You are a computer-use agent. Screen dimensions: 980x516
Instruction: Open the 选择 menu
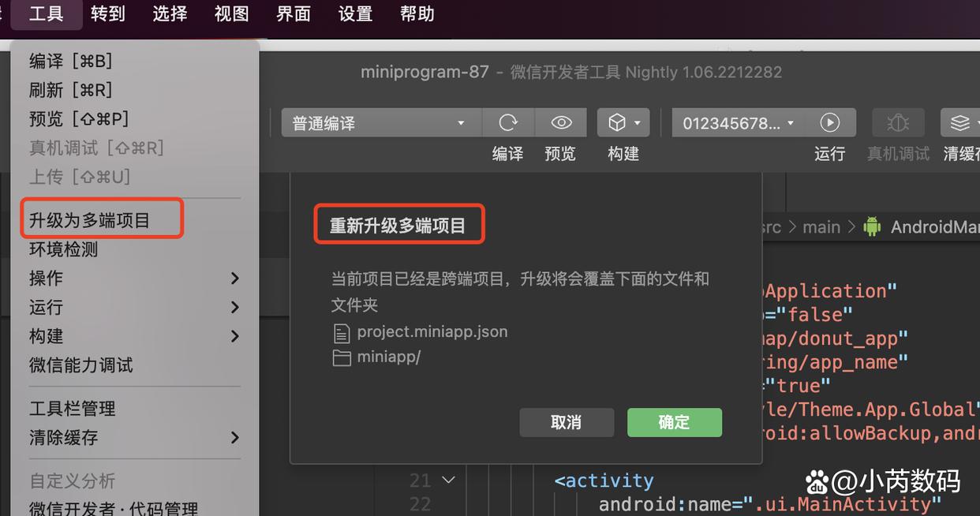pyautogui.click(x=170, y=14)
